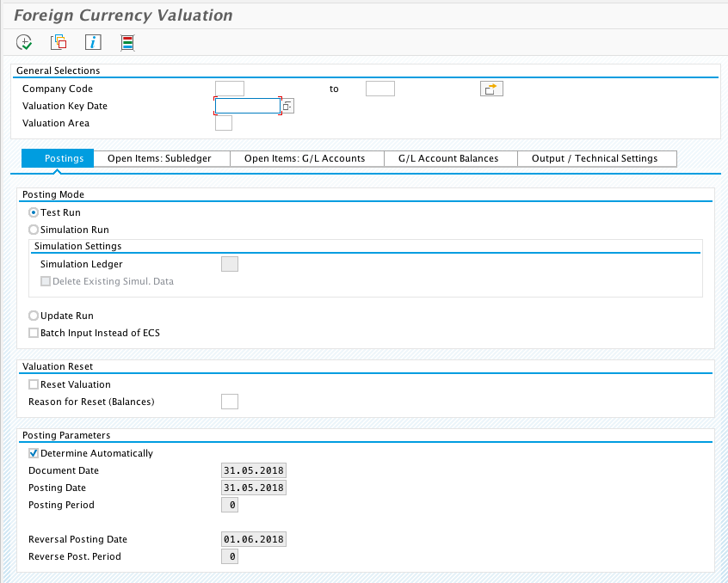Enable Batch Input Instead of ECS
Image resolution: width=728 pixels, height=583 pixels.
34,333
